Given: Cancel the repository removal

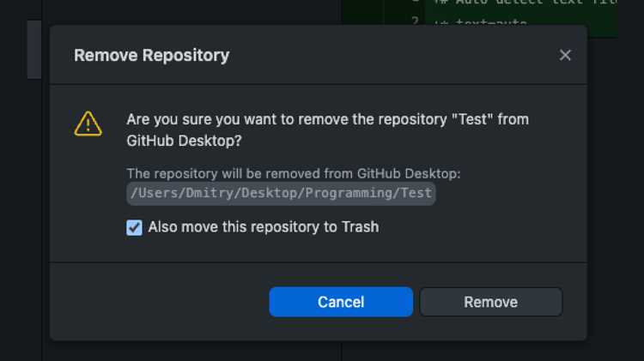Looking at the screenshot, I should click(x=341, y=302).
